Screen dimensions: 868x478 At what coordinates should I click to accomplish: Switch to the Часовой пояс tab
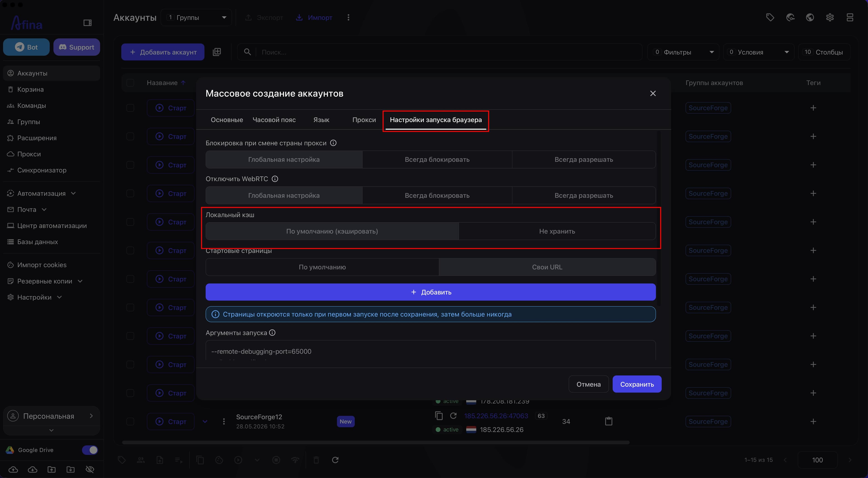click(274, 120)
